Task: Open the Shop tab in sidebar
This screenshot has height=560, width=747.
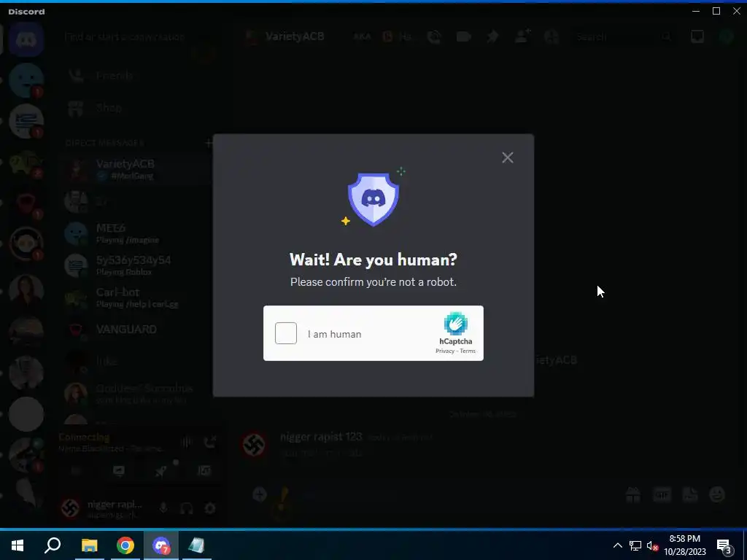Action: point(138,108)
